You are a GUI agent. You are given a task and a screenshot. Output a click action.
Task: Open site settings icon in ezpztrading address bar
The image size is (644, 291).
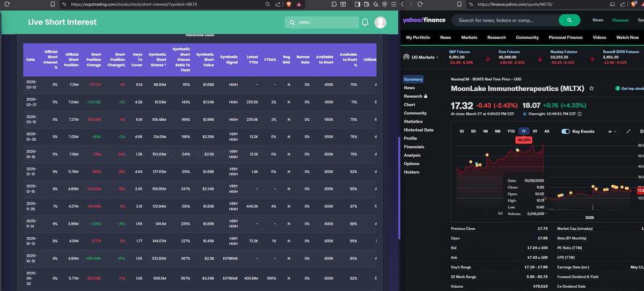64,4
